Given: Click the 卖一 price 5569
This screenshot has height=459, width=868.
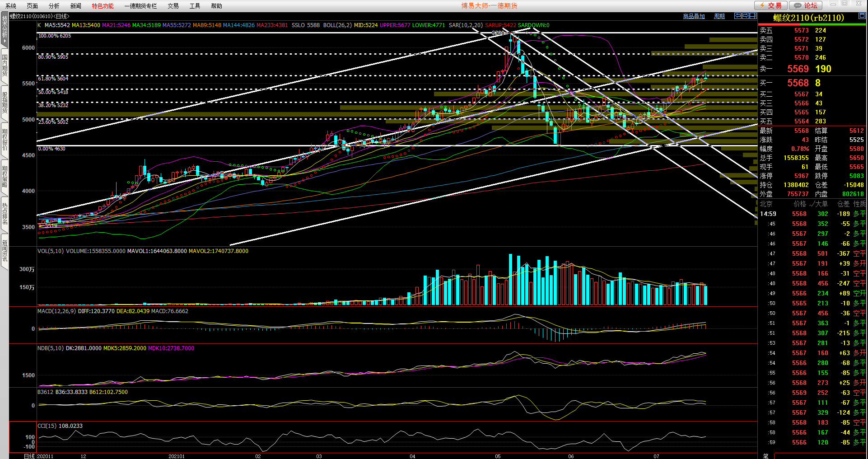Looking at the screenshot, I should tap(798, 69).
